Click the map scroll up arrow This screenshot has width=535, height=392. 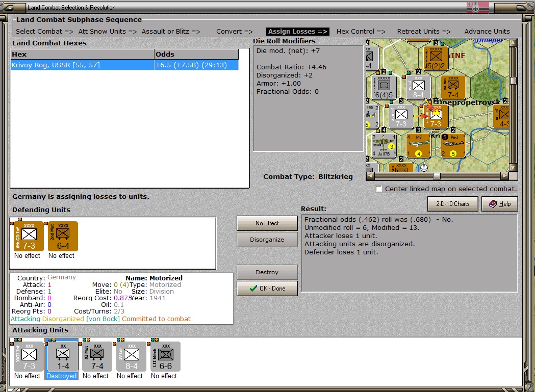click(x=513, y=42)
